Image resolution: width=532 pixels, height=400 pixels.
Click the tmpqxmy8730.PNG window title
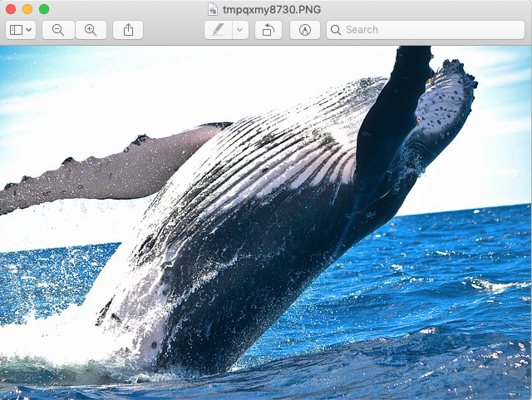click(272, 9)
